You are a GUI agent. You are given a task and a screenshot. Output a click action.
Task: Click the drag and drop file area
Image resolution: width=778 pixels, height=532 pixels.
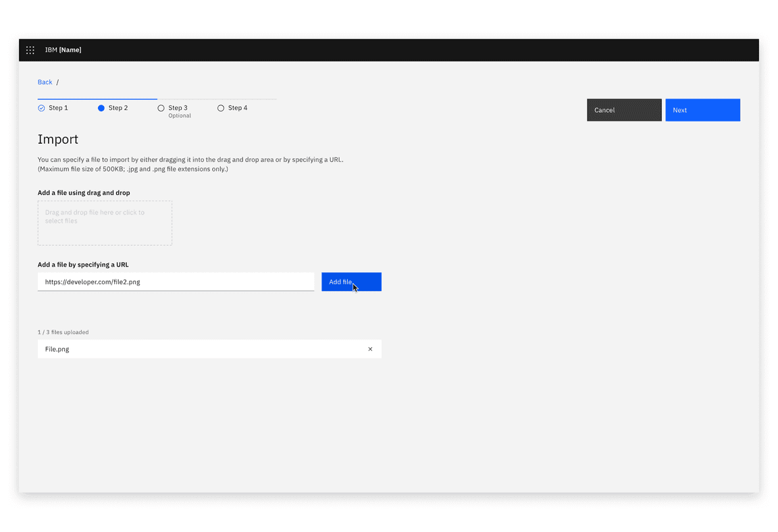point(105,223)
